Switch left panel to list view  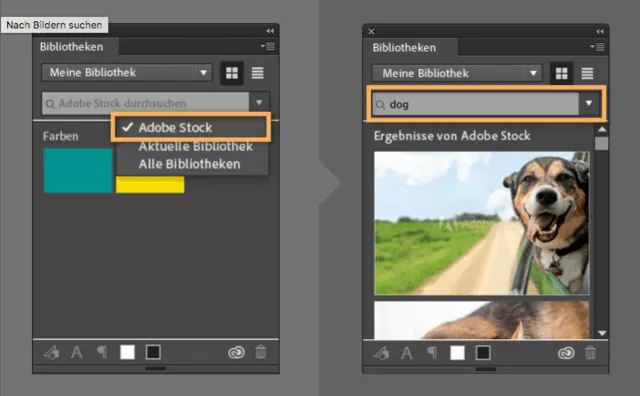pyautogui.click(x=258, y=73)
